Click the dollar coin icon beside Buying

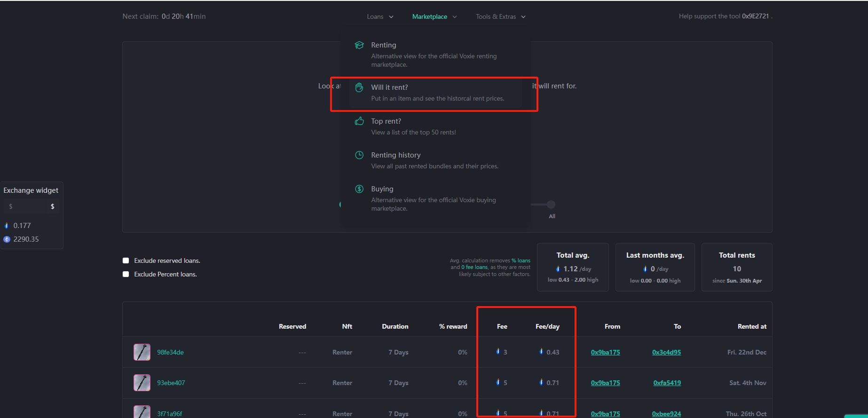tap(359, 189)
